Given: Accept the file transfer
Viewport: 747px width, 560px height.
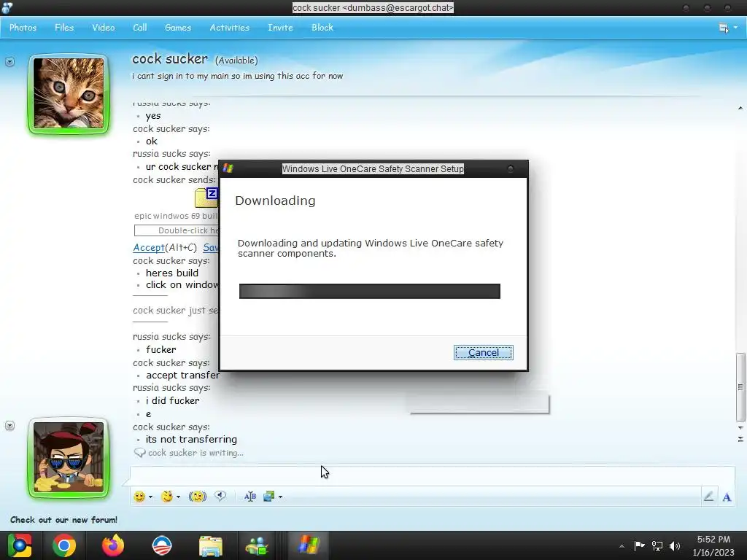Looking at the screenshot, I should click(x=149, y=248).
